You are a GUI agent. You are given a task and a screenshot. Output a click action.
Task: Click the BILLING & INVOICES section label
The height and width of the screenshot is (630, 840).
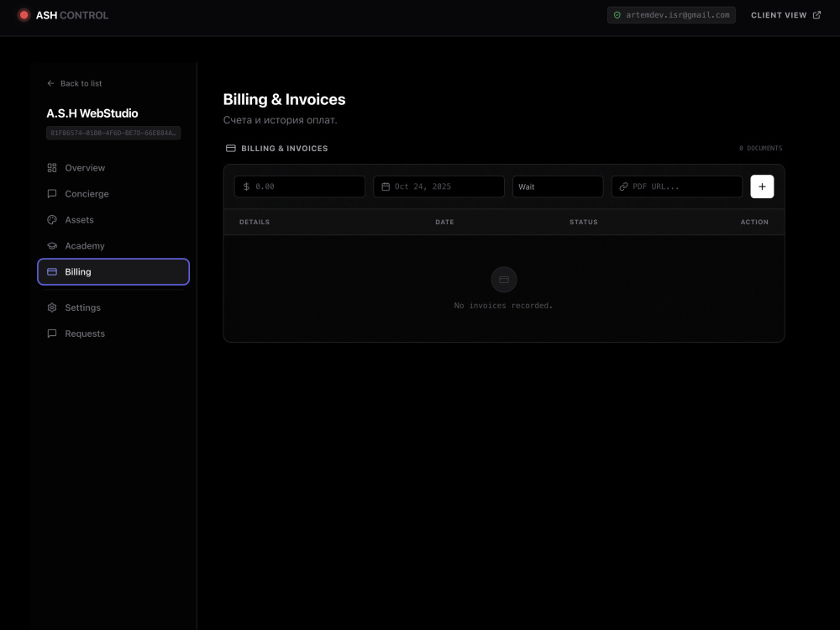[285, 149]
